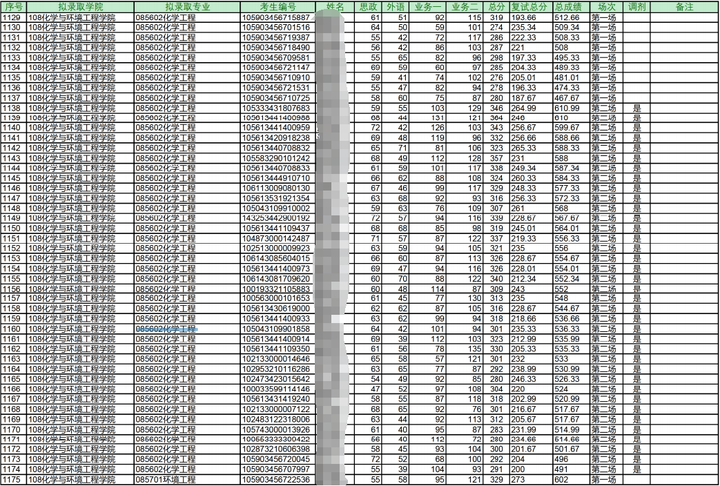Select exam ID cell 106143085604015
This screenshot has width=720, height=486.
tap(278, 258)
